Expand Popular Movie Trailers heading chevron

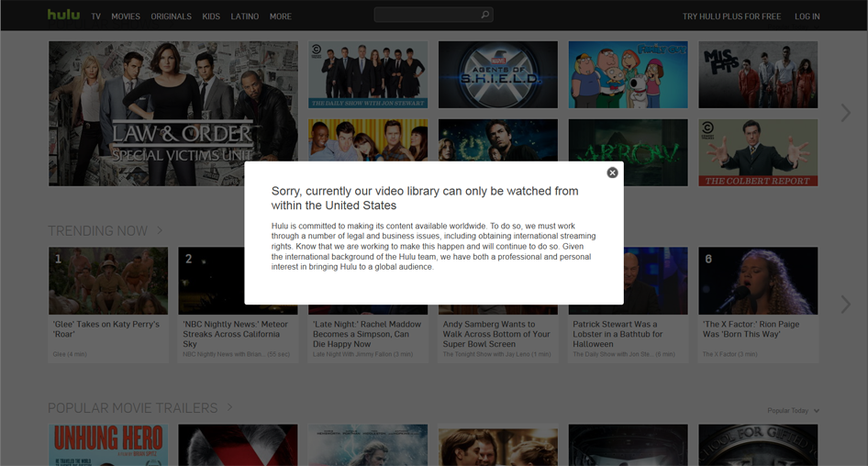click(229, 407)
